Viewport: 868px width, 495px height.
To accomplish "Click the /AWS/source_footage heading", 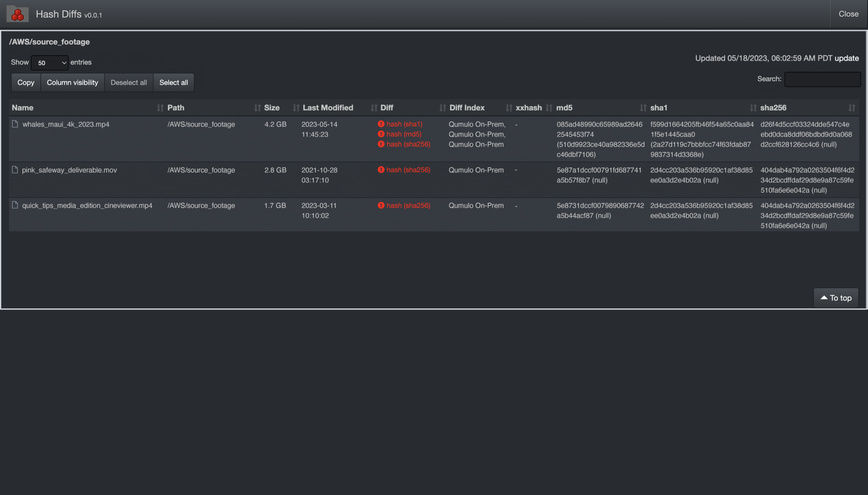I will [x=50, y=42].
